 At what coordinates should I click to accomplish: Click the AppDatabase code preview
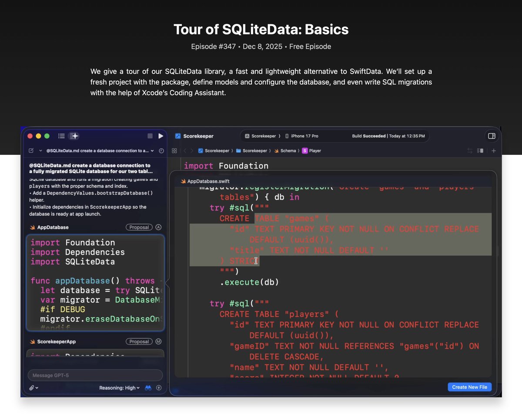click(95, 283)
